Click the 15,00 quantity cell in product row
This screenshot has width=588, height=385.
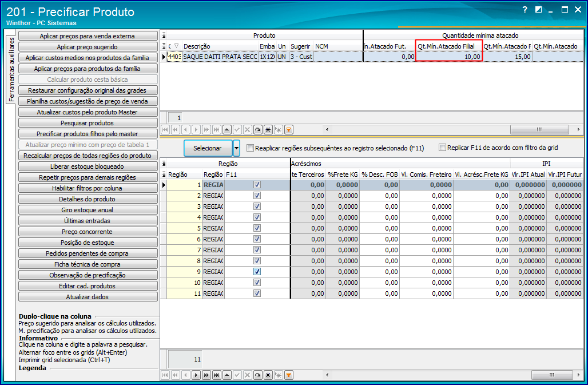[507, 57]
